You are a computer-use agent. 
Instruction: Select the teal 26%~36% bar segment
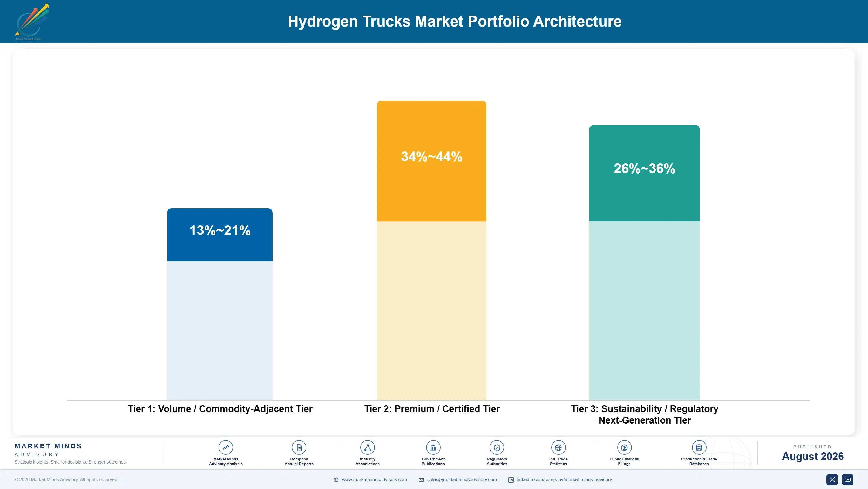tap(644, 173)
